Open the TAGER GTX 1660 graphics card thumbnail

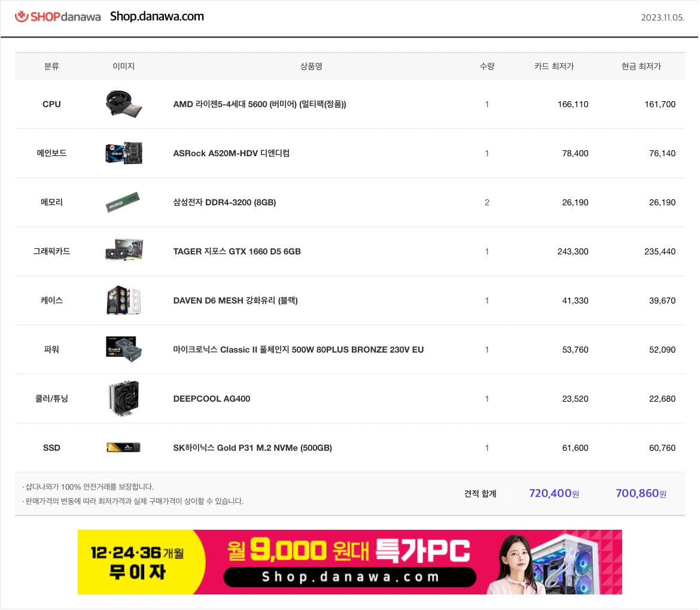pos(124,250)
